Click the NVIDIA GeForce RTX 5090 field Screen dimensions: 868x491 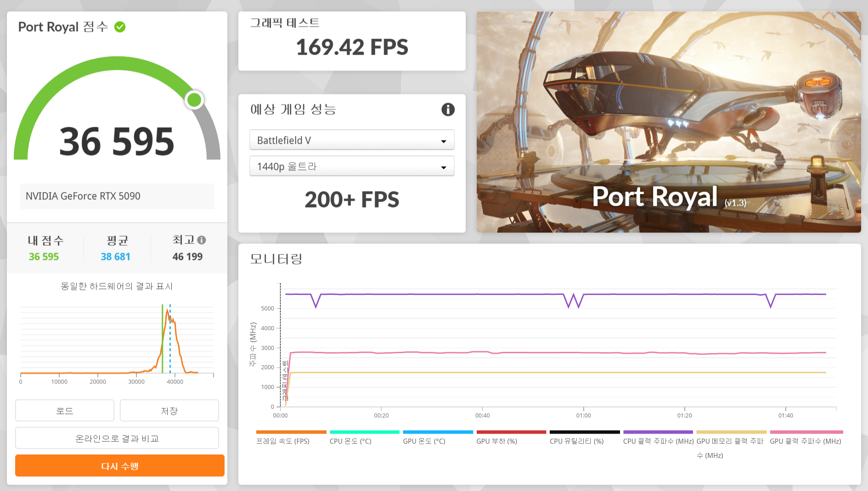[x=117, y=196]
